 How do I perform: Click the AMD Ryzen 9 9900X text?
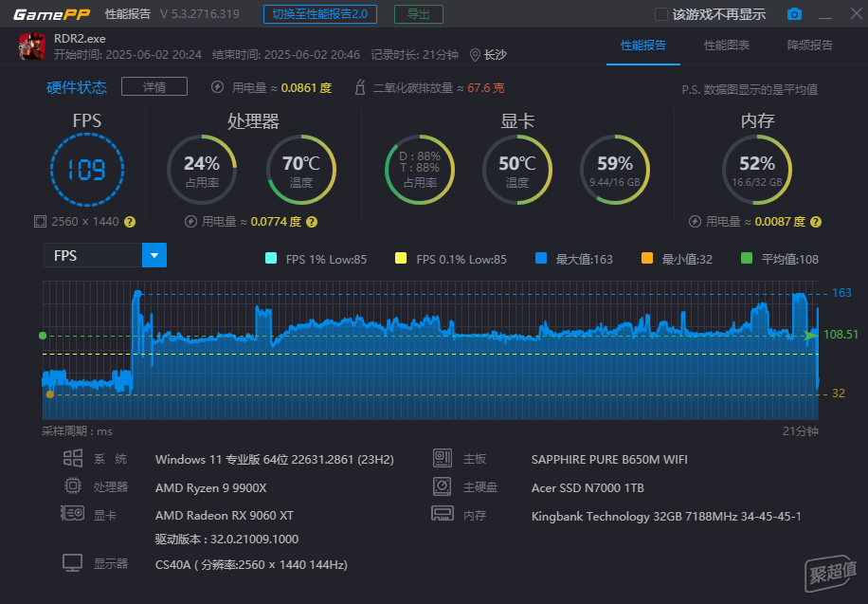[x=211, y=488]
